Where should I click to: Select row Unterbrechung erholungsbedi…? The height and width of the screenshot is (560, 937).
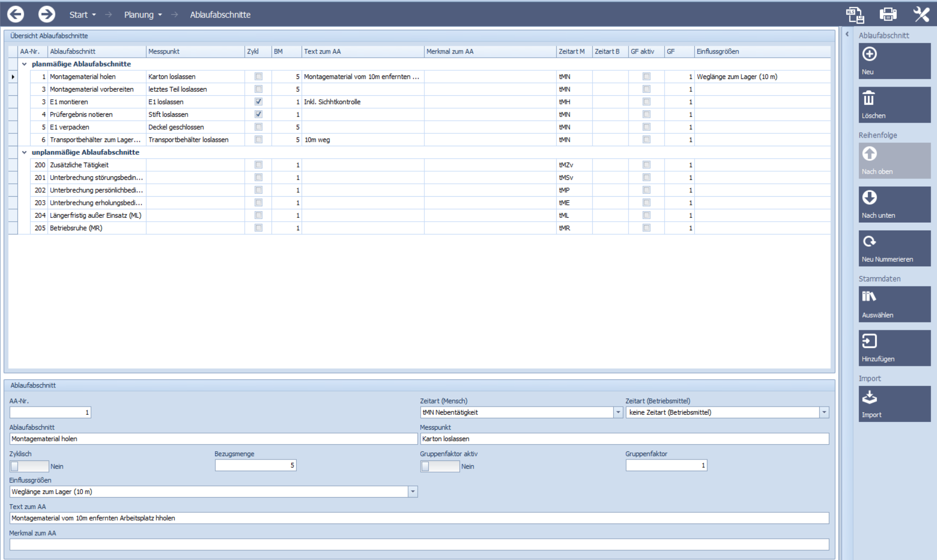click(419, 203)
